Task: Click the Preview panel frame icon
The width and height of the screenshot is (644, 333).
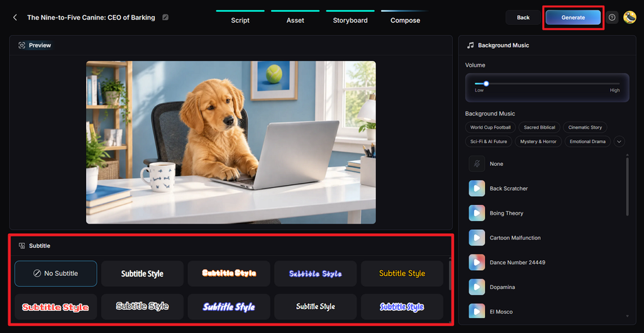Action: [22, 45]
